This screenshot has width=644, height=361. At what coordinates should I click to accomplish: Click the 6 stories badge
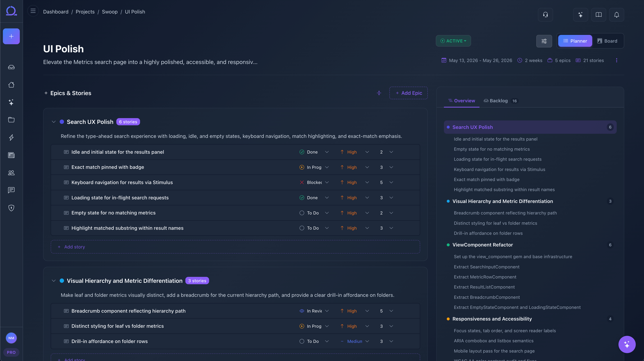128,122
